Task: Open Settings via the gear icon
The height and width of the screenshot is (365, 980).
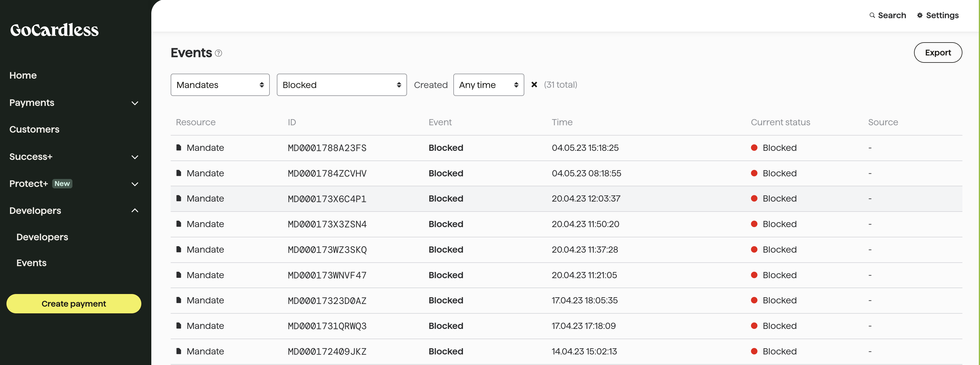Action: (920, 15)
